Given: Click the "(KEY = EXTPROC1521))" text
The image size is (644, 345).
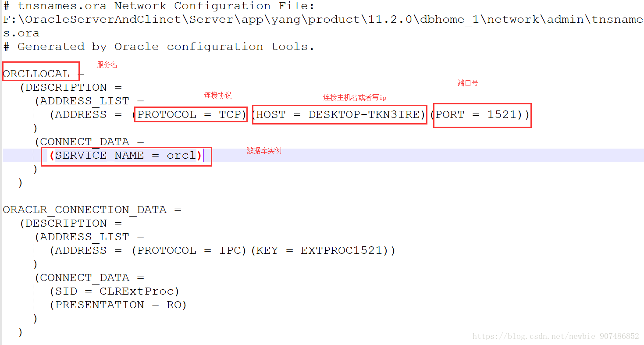Looking at the screenshot, I should (323, 251).
